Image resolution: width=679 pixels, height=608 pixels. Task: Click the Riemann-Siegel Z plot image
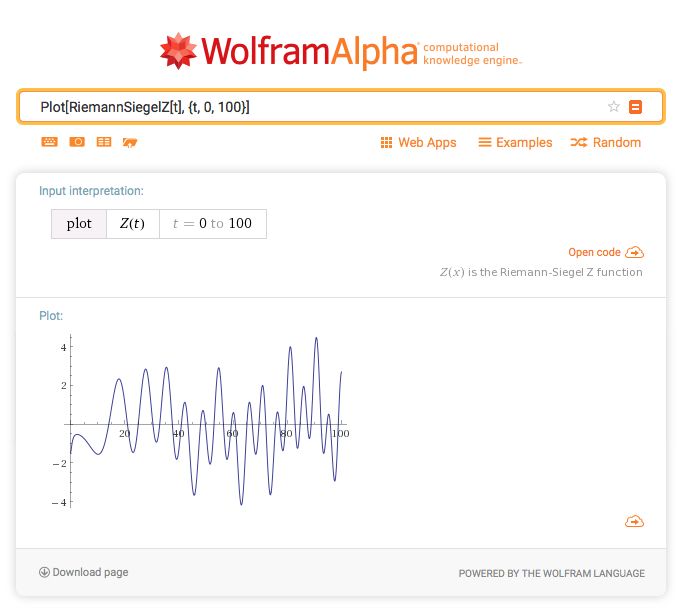(205, 421)
